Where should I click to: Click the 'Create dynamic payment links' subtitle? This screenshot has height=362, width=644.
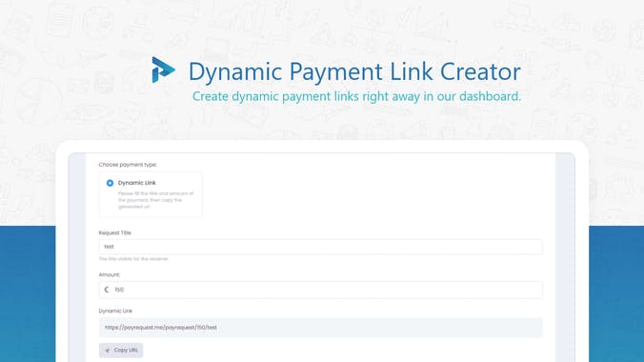tap(356, 96)
